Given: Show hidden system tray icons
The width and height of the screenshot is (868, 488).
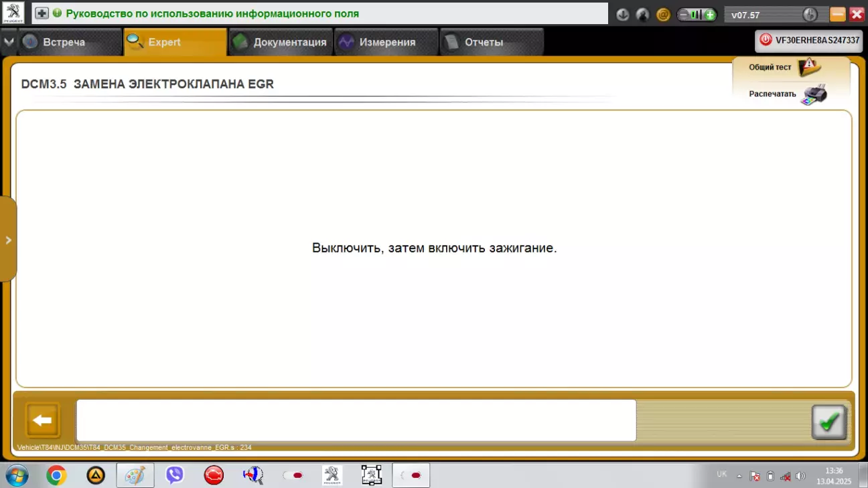Looking at the screenshot, I should (x=739, y=476).
